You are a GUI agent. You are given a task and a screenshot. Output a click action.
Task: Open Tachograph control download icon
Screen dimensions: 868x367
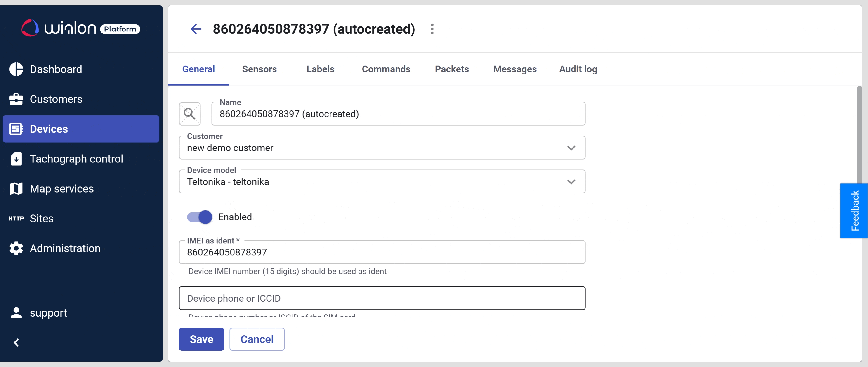pos(16,159)
